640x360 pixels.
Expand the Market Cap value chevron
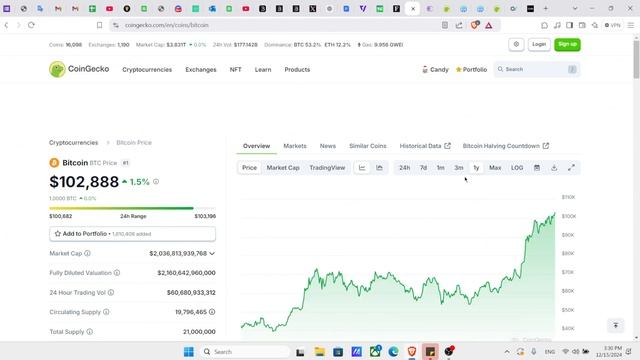click(212, 253)
